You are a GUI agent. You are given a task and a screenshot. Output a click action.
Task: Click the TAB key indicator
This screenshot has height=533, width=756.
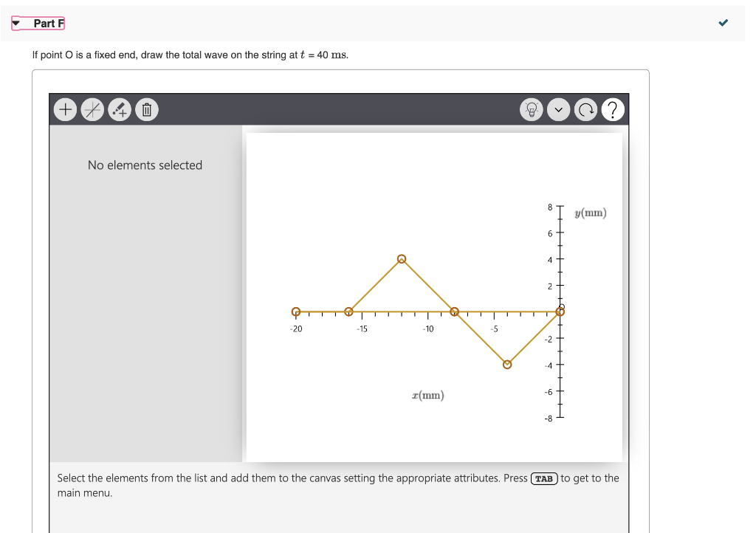[x=543, y=478]
